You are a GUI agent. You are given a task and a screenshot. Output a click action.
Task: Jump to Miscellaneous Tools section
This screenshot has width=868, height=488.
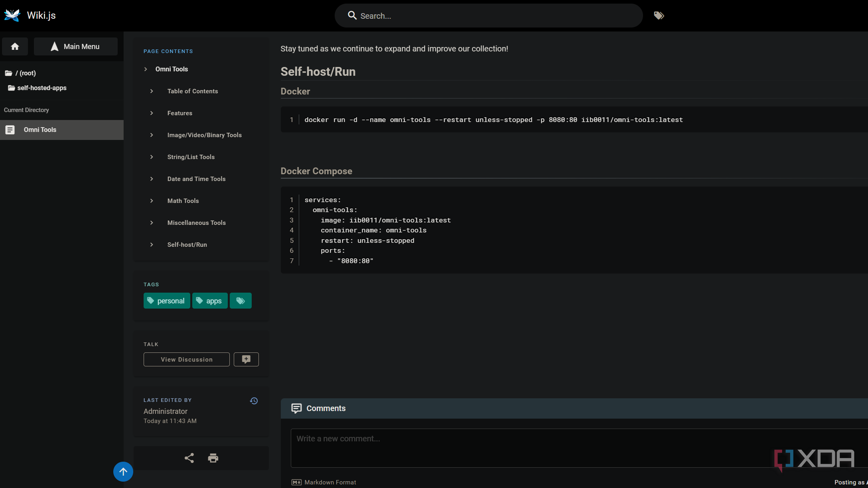click(197, 223)
